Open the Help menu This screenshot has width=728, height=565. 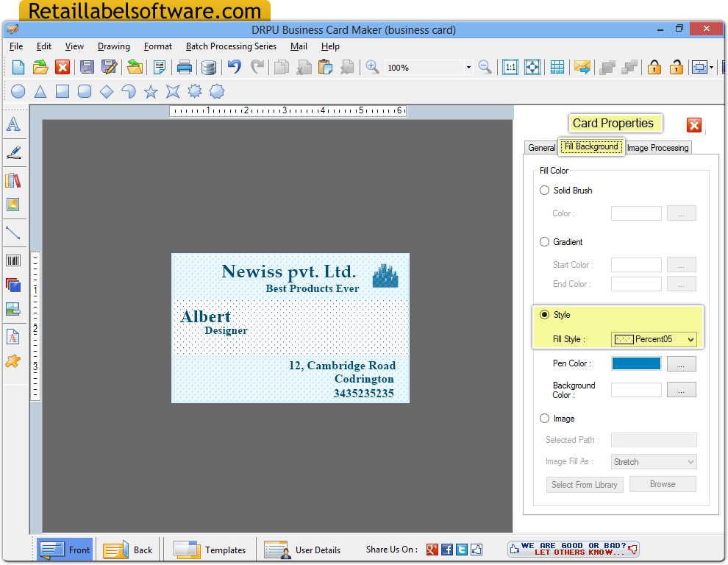pos(330,46)
